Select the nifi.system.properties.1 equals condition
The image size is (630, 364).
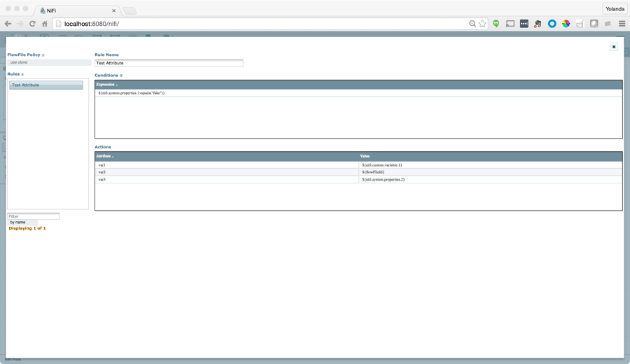(358, 93)
